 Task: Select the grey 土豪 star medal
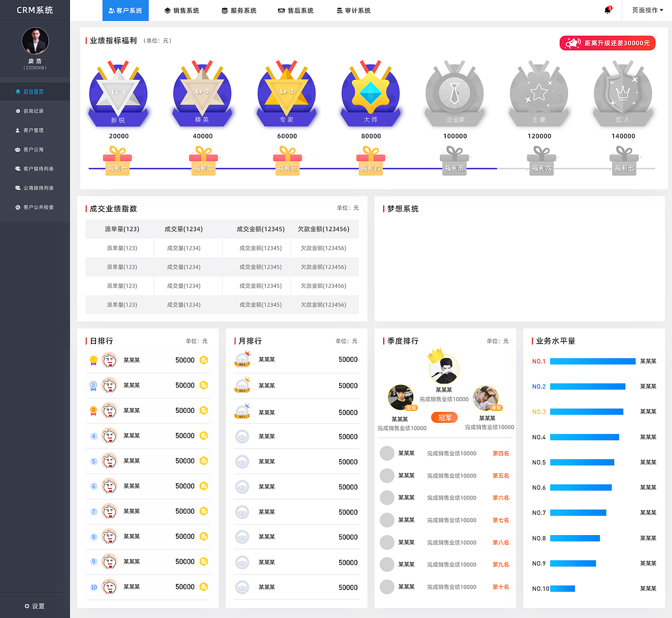pos(539,94)
